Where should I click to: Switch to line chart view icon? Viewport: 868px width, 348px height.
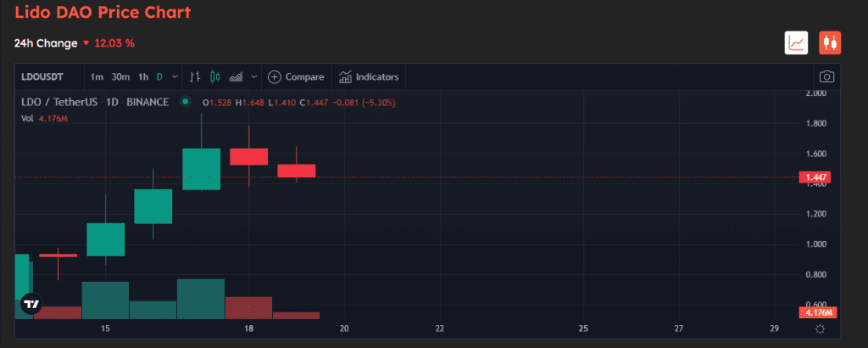[x=796, y=42]
